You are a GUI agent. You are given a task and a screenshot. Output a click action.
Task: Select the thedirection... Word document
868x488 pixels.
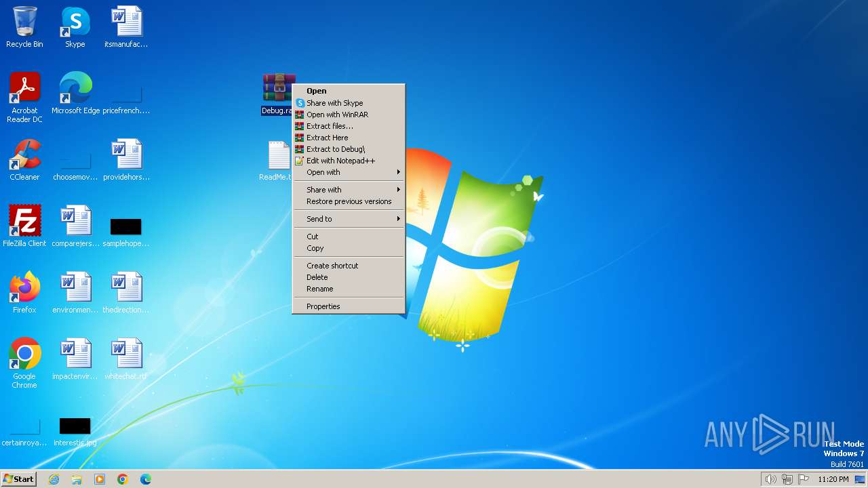point(126,293)
